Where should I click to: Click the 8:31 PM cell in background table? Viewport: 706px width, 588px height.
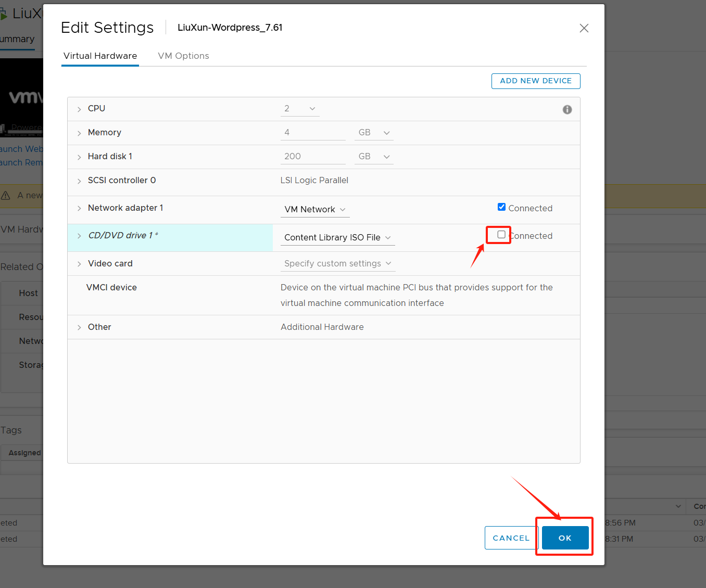619,539
